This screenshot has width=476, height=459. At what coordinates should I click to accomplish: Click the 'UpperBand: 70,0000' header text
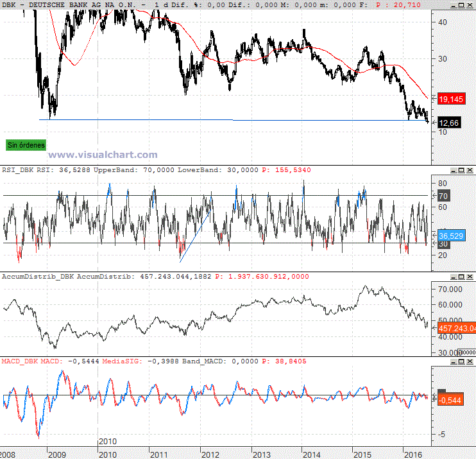click(x=134, y=170)
